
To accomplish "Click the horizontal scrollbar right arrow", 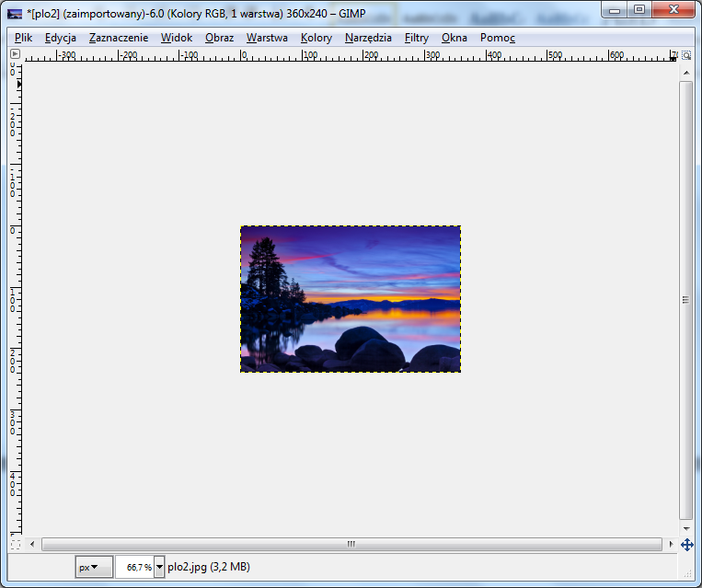I will tap(671, 544).
